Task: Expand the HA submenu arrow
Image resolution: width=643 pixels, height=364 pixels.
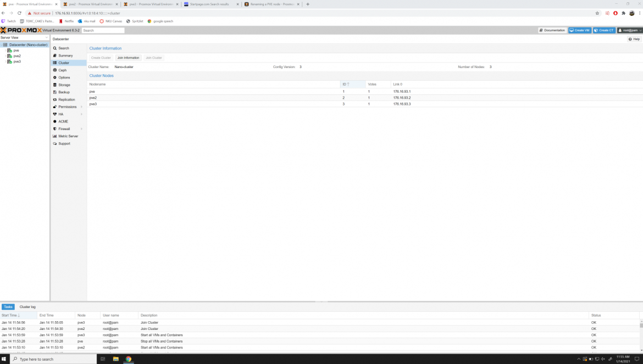Action: pyautogui.click(x=81, y=114)
